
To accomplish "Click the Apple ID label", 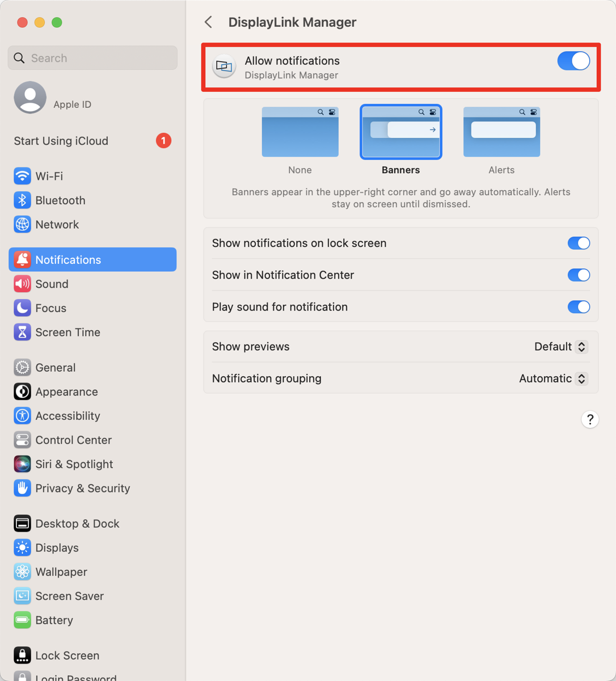I will point(72,104).
